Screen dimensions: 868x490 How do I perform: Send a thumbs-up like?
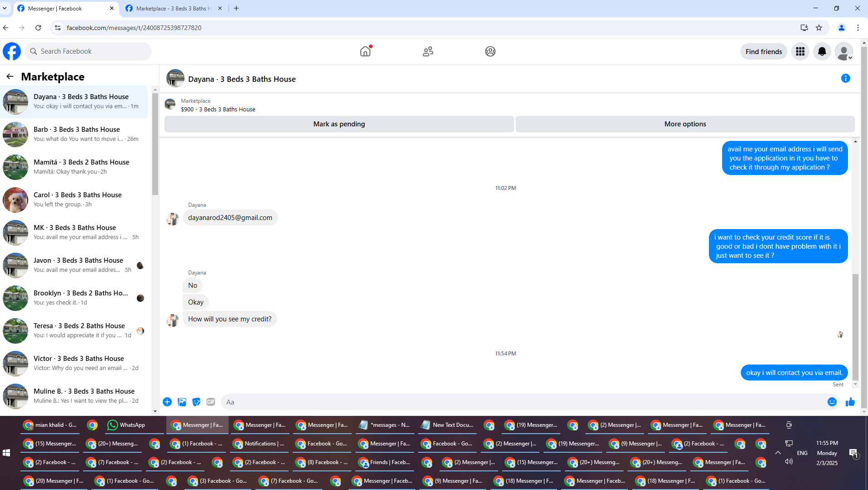tap(850, 402)
